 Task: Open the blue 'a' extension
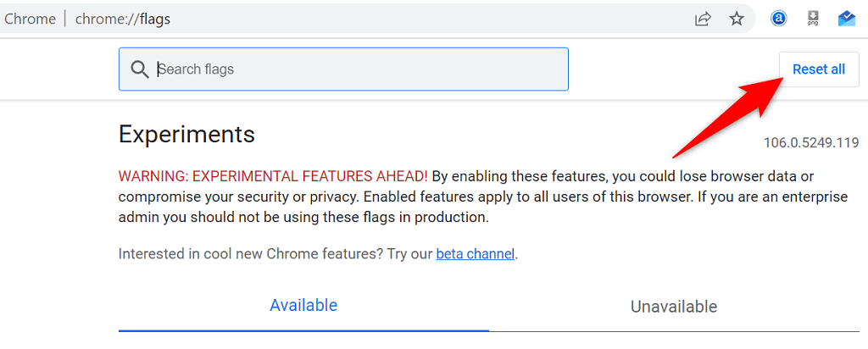click(x=778, y=19)
